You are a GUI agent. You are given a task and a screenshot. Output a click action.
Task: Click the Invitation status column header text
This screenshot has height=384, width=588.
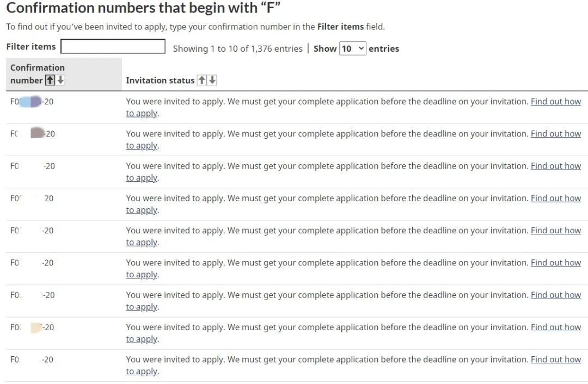tap(160, 80)
